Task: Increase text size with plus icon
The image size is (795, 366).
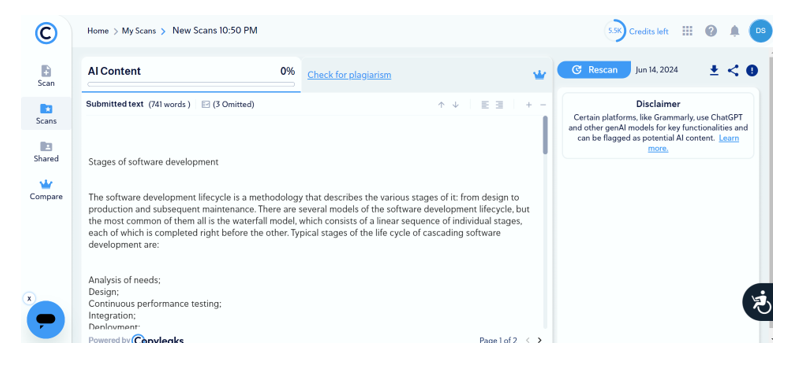Action: coord(528,104)
